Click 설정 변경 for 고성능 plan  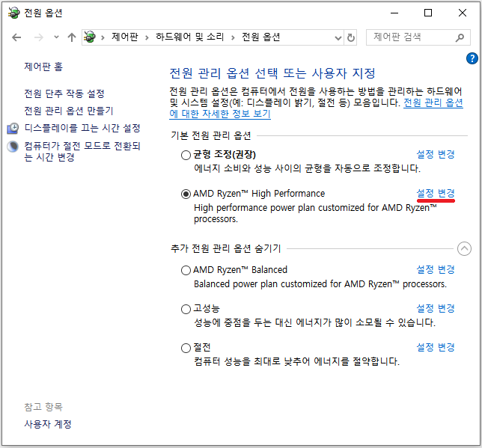pos(436,308)
